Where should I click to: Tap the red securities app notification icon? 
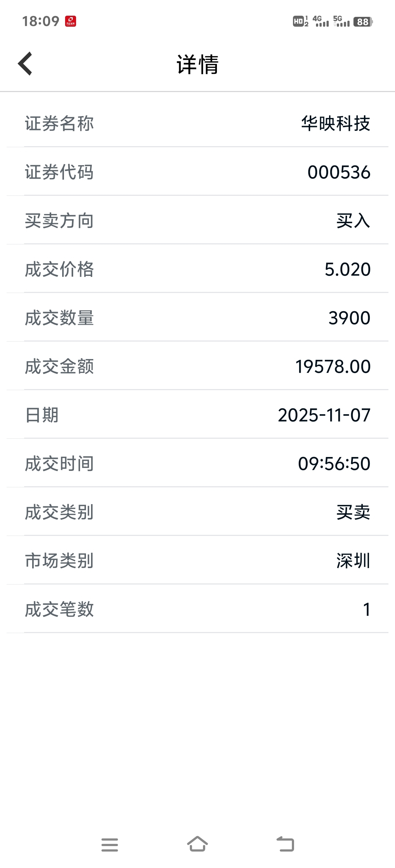click(x=71, y=22)
